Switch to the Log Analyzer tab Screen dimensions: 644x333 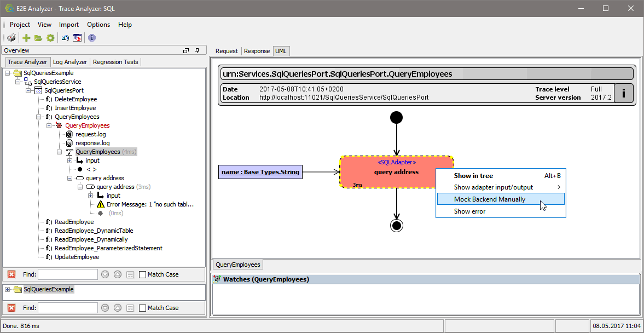69,62
